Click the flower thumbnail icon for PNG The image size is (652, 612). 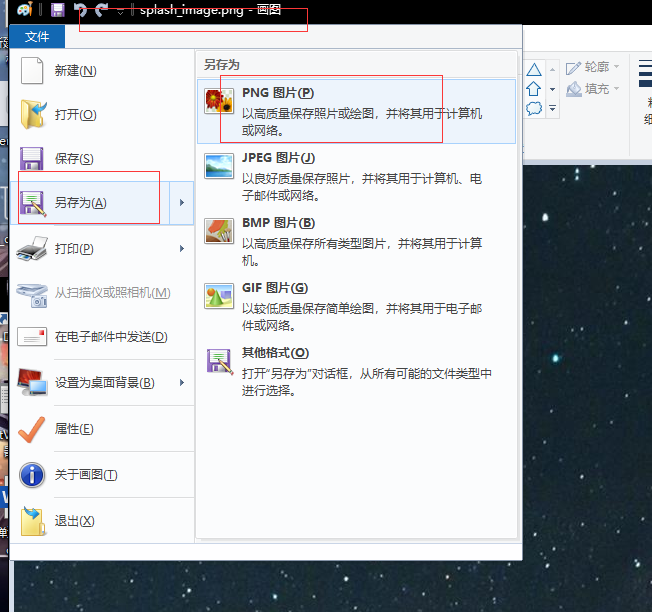219,101
